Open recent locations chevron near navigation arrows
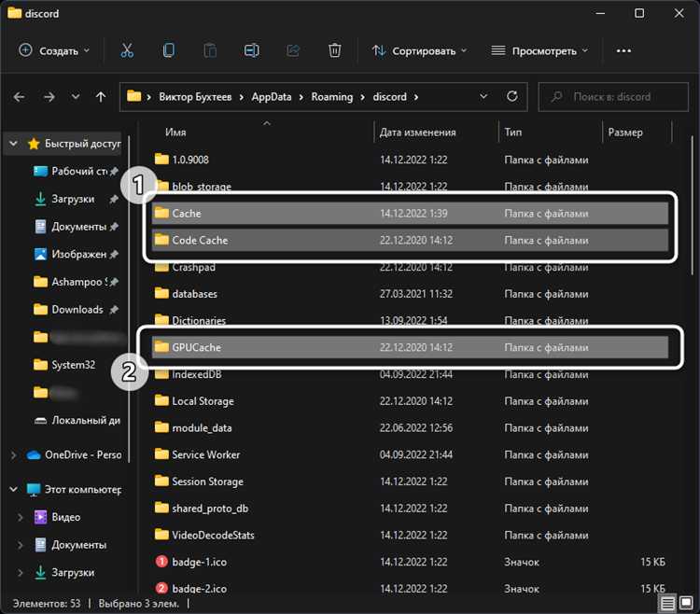The image size is (700, 614). point(76,96)
